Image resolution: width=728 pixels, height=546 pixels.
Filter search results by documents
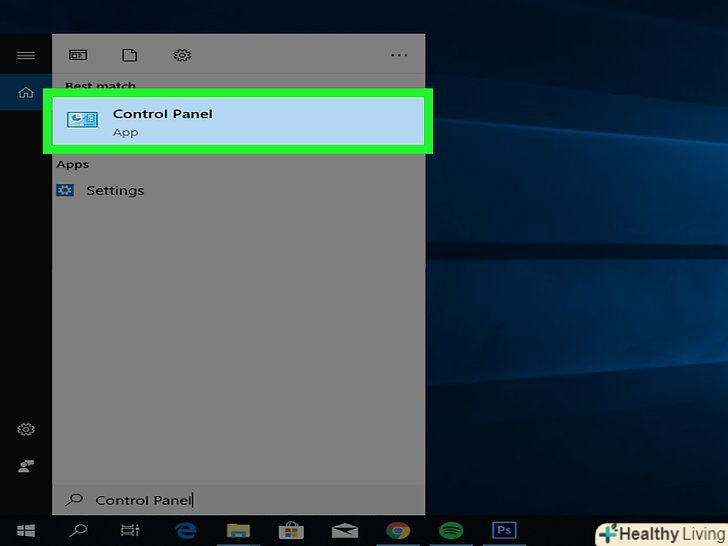(129, 56)
